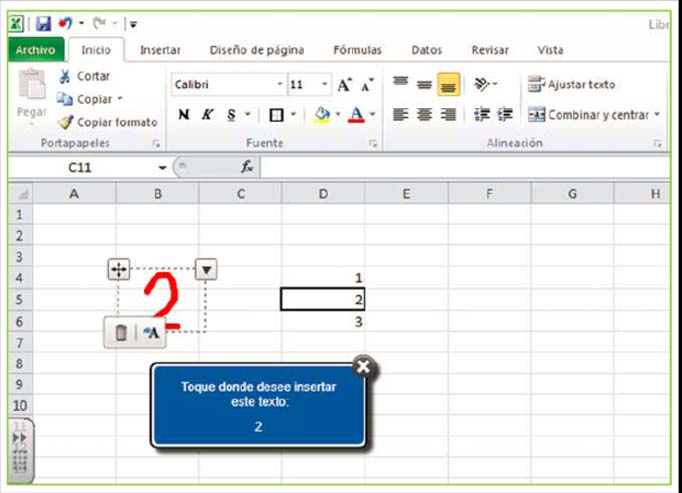Open the Calibri font name dropdown

coord(280,86)
